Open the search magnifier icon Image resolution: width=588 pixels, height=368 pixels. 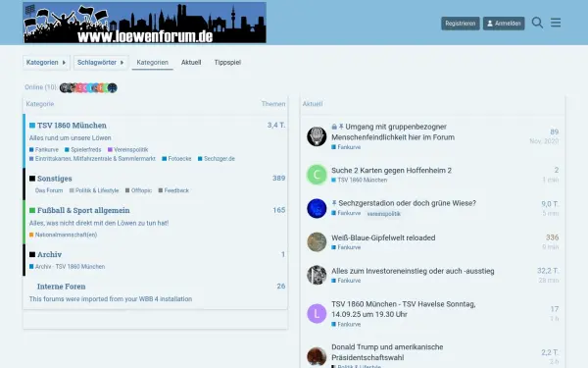pos(537,23)
